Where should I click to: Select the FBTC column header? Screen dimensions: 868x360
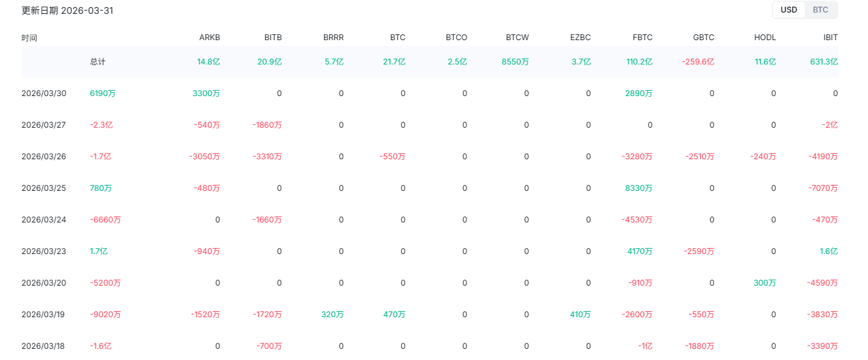pos(641,38)
